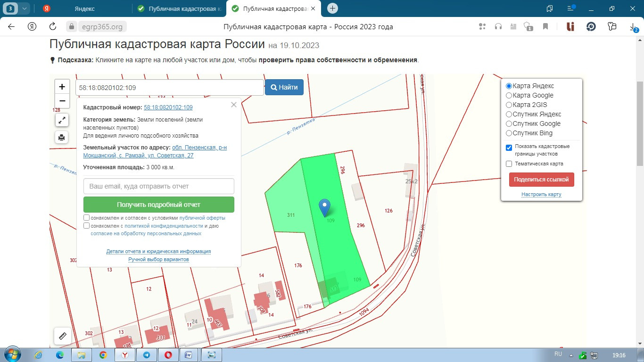Open Настроить карту settings link
644x362 pixels.
point(541,194)
